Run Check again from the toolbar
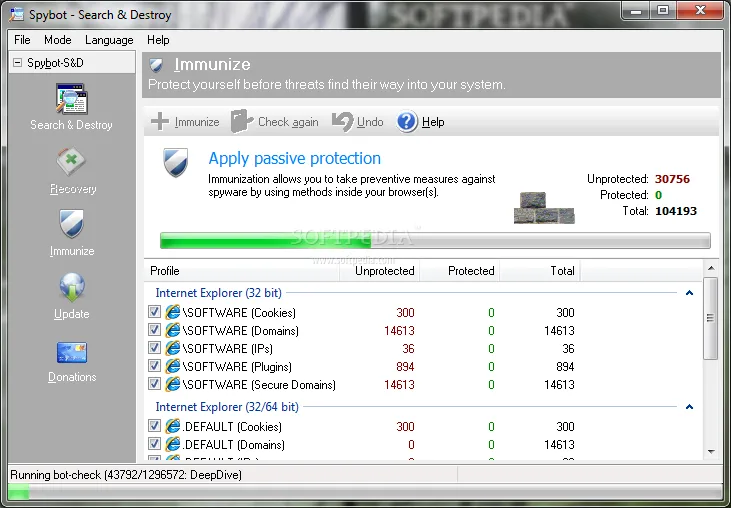Viewport: 731px width, 508px height. (241, 121)
